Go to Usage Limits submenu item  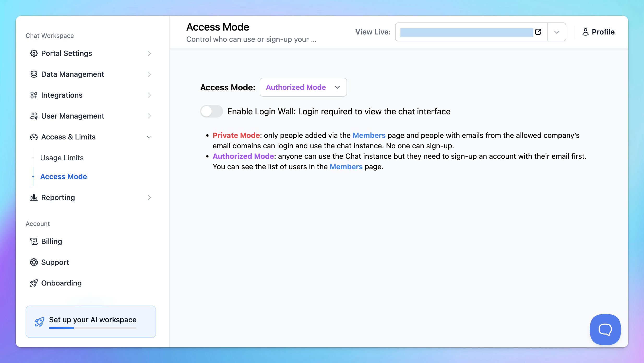click(x=62, y=158)
